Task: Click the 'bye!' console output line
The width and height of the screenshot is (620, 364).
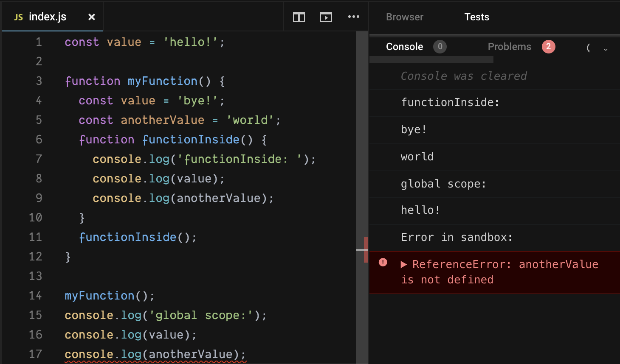Action: click(414, 129)
